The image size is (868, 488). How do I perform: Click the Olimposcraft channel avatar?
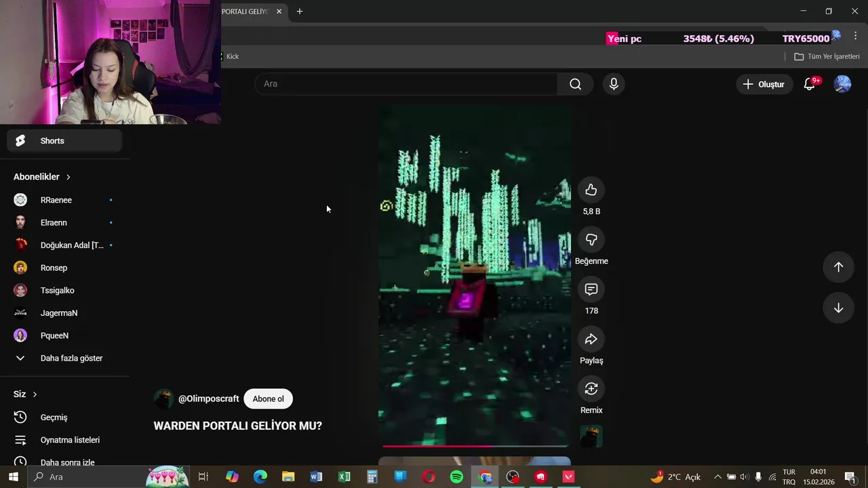163,399
